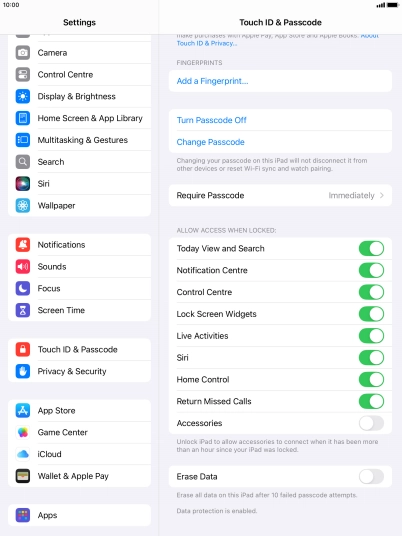This screenshot has height=536, width=402.
Task: Expand Require Passcode Immediately chevron
Action: point(382,196)
